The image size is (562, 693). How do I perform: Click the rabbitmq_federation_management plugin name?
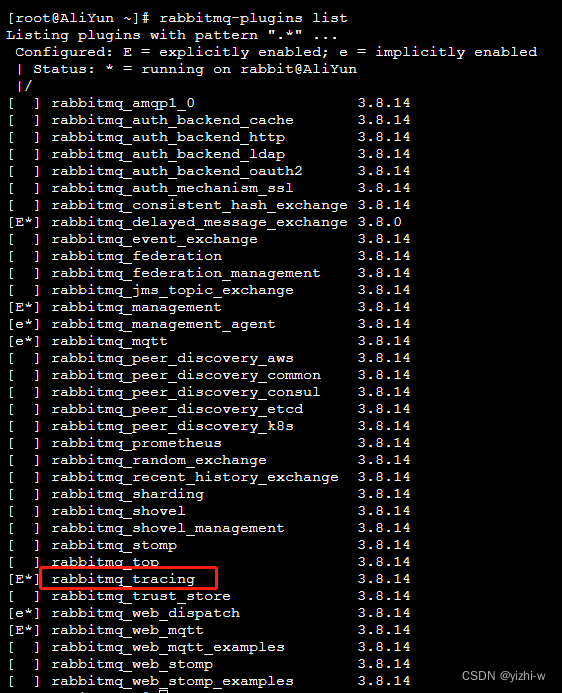(x=186, y=273)
